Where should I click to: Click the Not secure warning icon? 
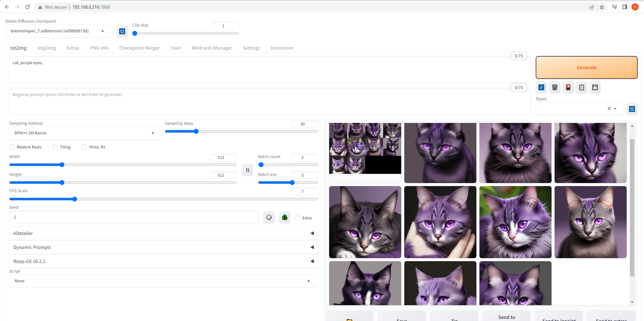[40, 7]
